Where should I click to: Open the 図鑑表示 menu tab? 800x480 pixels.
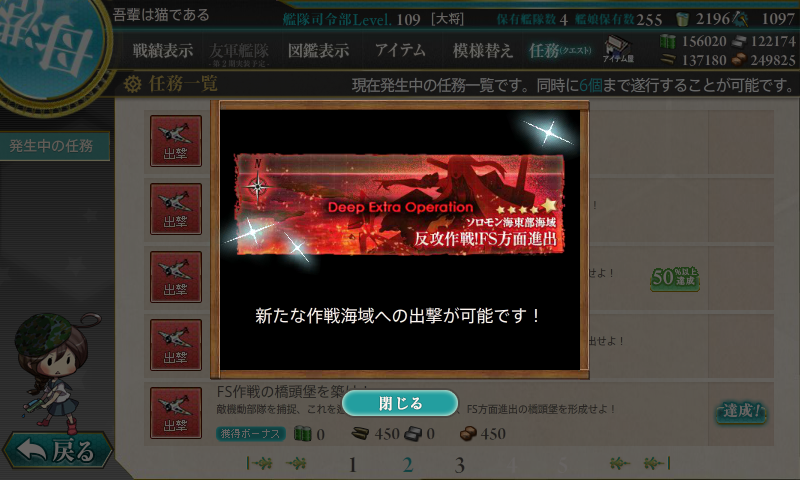318,50
